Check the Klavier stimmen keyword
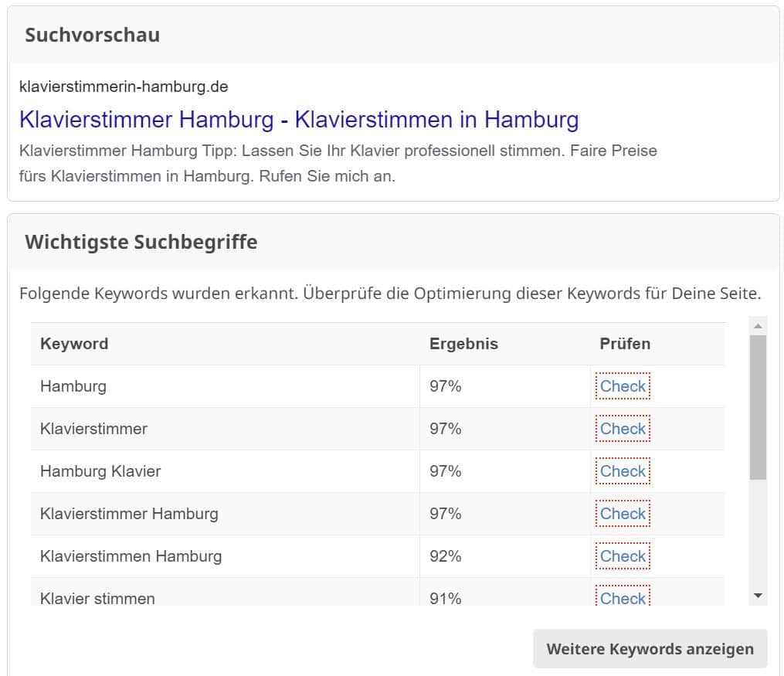Screen dimensions: 784x676 click(x=623, y=596)
